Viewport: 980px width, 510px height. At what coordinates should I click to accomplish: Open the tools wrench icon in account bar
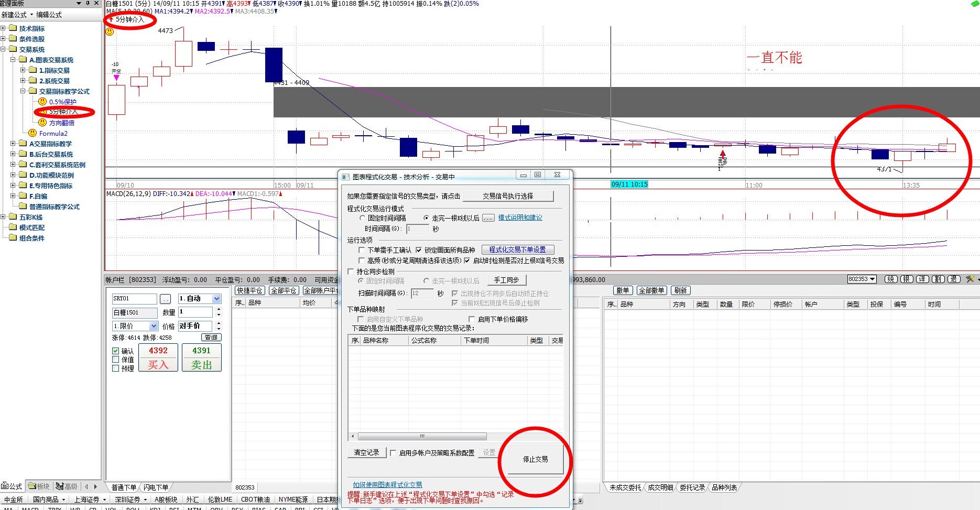point(970,279)
